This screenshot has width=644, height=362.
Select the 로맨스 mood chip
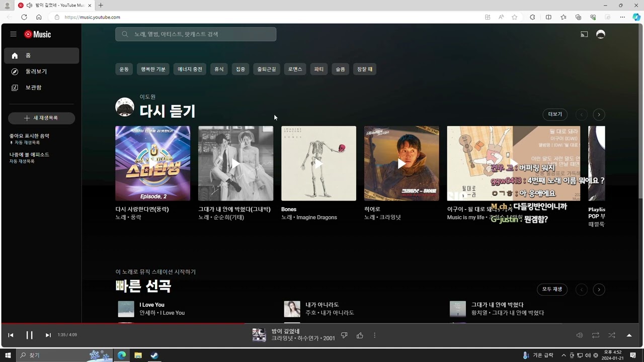click(295, 69)
